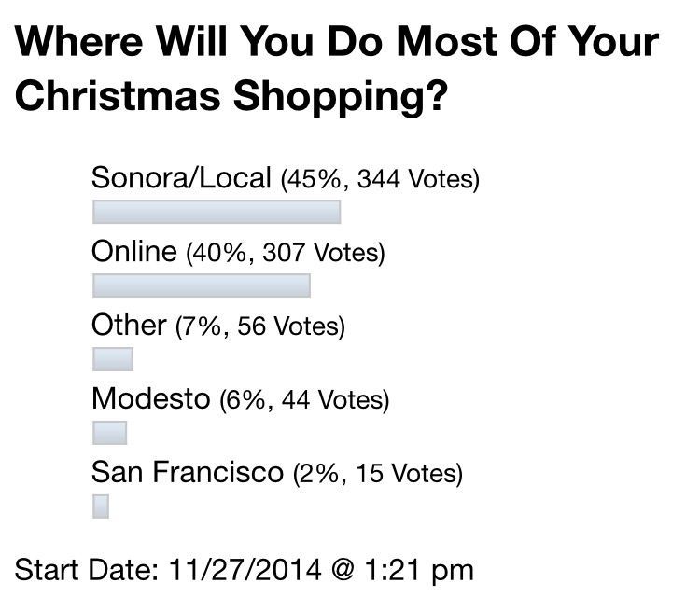
Task: Click the Online result bar
Action: pyautogui.click(x=201, y=285)
